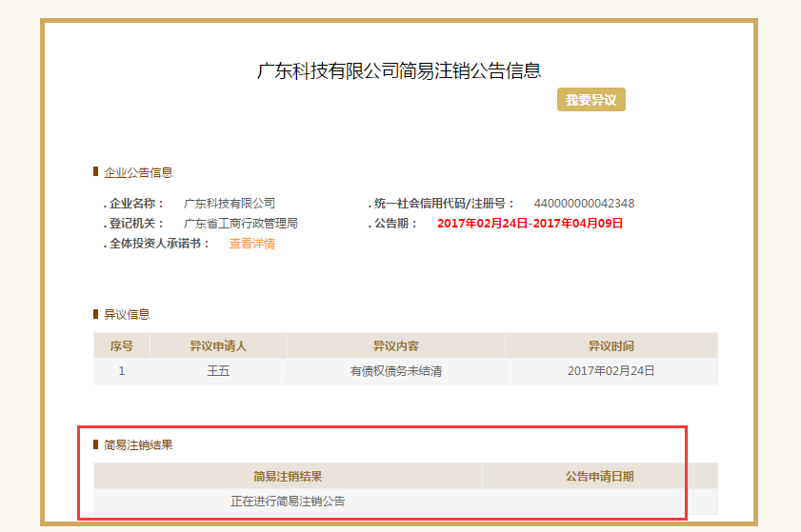Screen dimensions: 801x532
Task: Click the 序号 column header
Action: click(121, 345)
